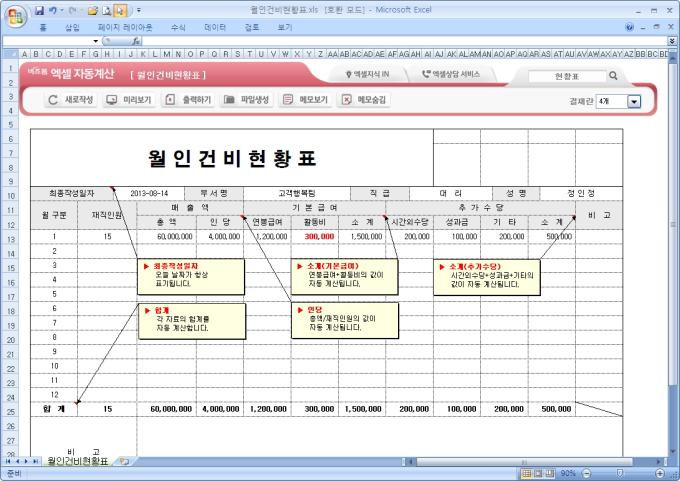Viewport: 680px width, 481px height.
Task: Select the 대 리 position cell
Action: coord(450,193)
